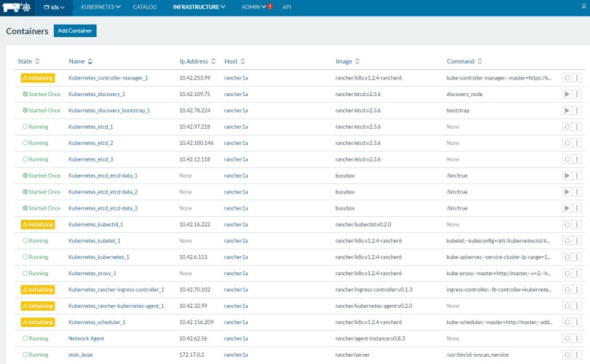Image resolution: width=590 pixels, height=364 pixels.
Task: Click restart icon for Network Agent
Action: coord(567,339)
